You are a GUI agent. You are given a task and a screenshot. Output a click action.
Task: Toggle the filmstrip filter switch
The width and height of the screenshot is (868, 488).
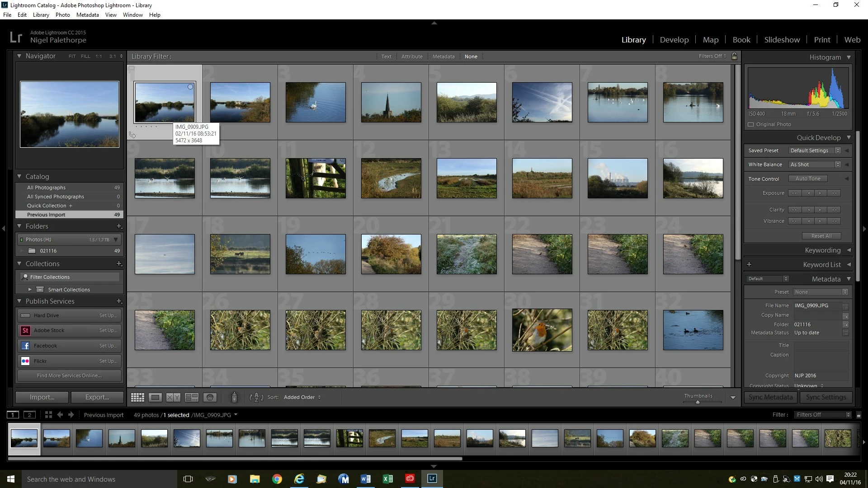coord(859,415)
